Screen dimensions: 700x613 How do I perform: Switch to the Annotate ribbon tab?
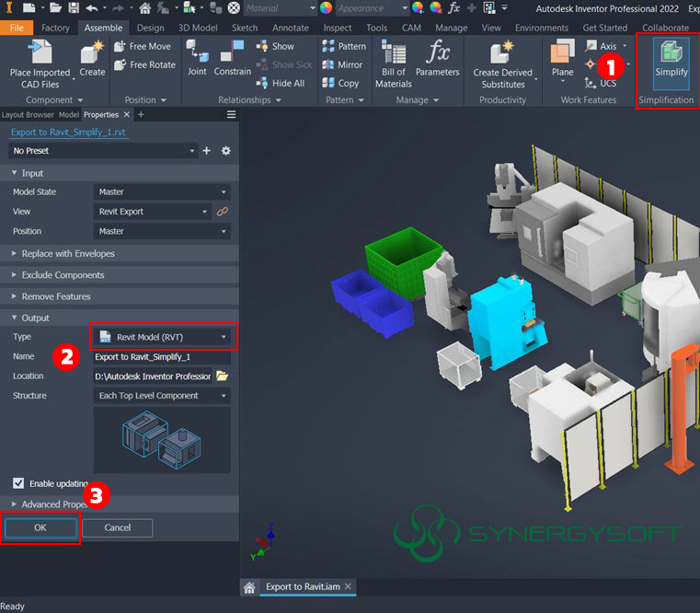click(291, 28)
